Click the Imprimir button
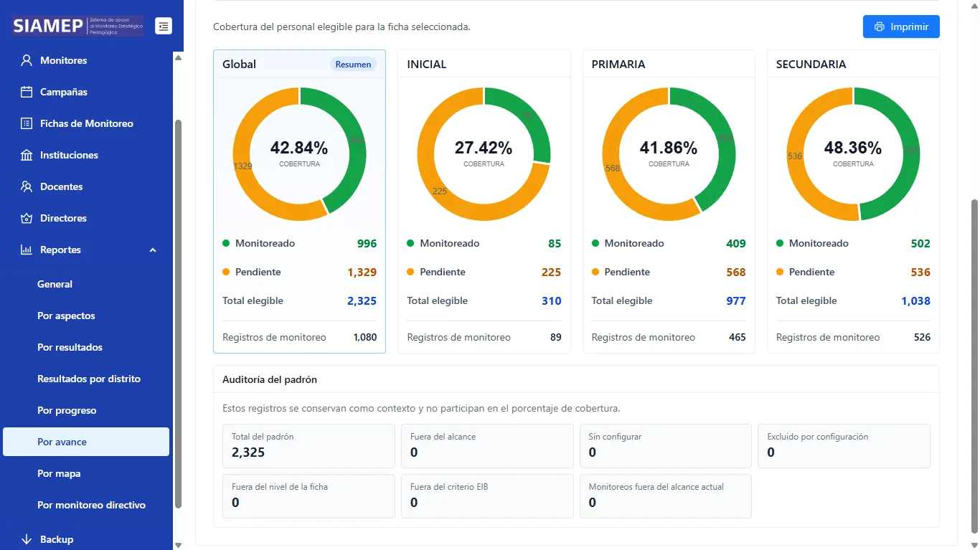Screen dimensions: 980x550 pos(901,27)
